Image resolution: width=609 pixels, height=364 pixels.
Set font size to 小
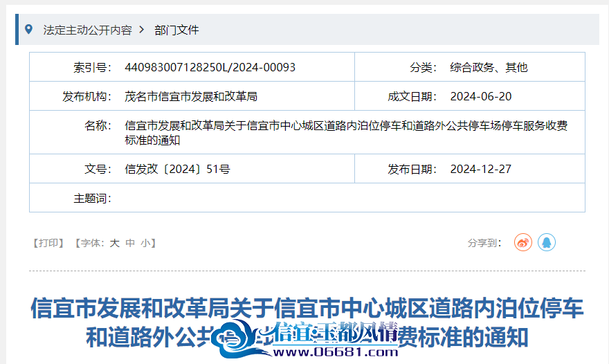145,243
